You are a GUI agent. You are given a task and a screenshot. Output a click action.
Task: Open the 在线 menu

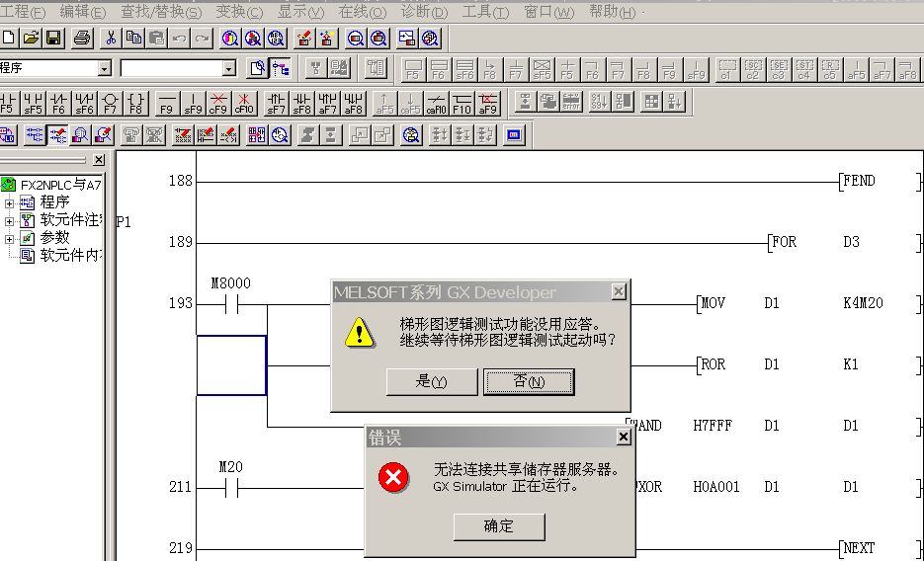362,12
